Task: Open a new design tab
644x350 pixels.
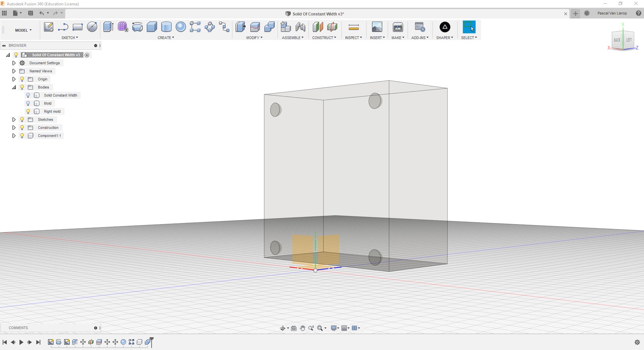Action: click(575, 13)
